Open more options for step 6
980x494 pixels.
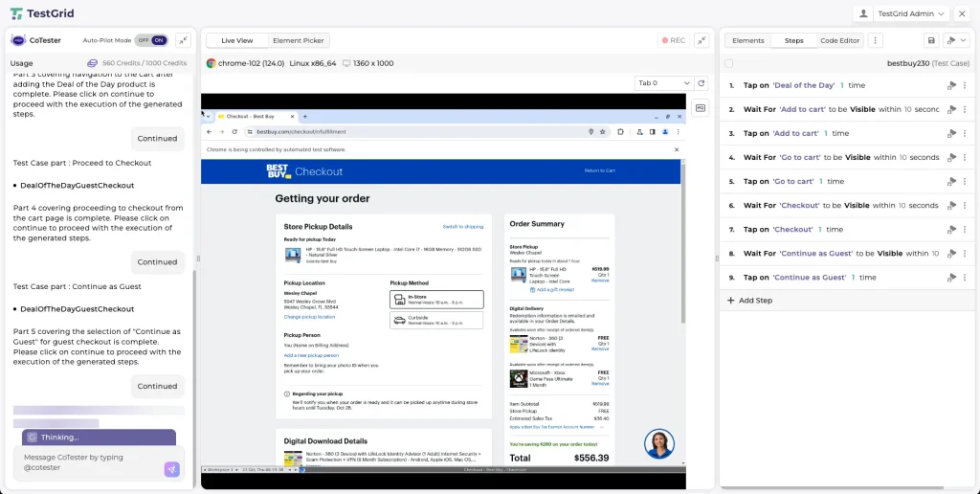pyautogui.click(x=965, y=206)
